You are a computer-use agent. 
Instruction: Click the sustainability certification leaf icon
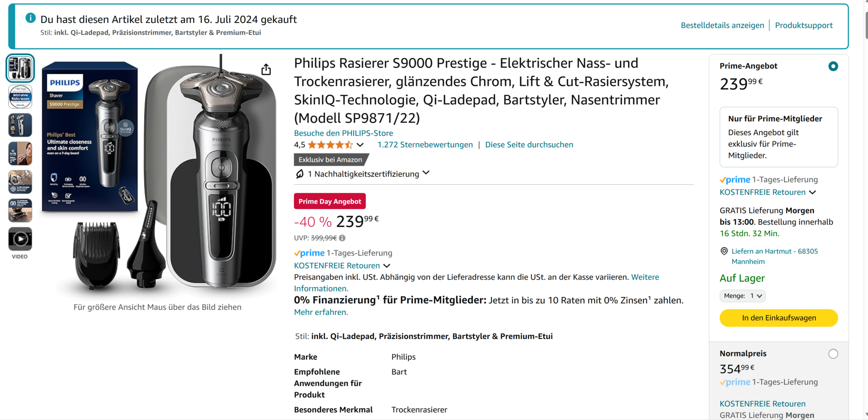point(299,174)
